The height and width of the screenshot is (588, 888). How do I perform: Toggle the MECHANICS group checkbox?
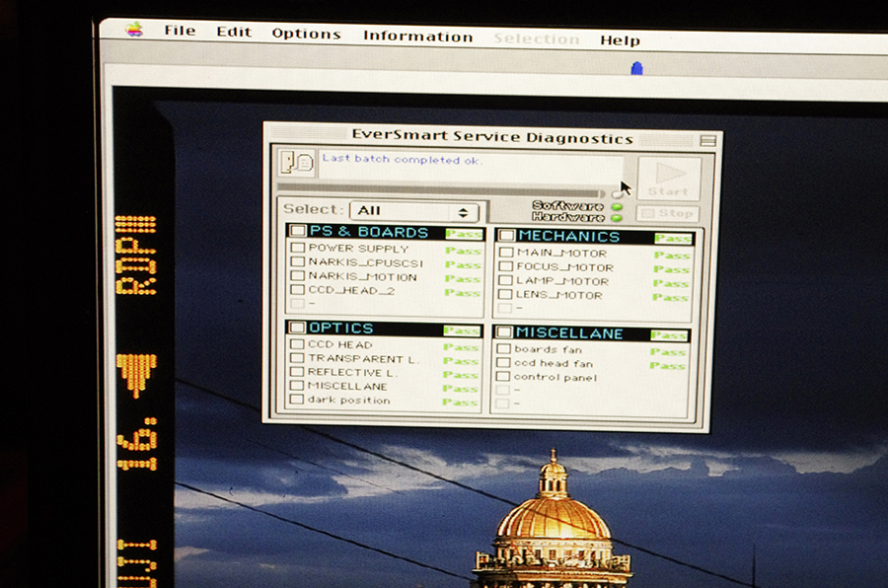[506, 235]
